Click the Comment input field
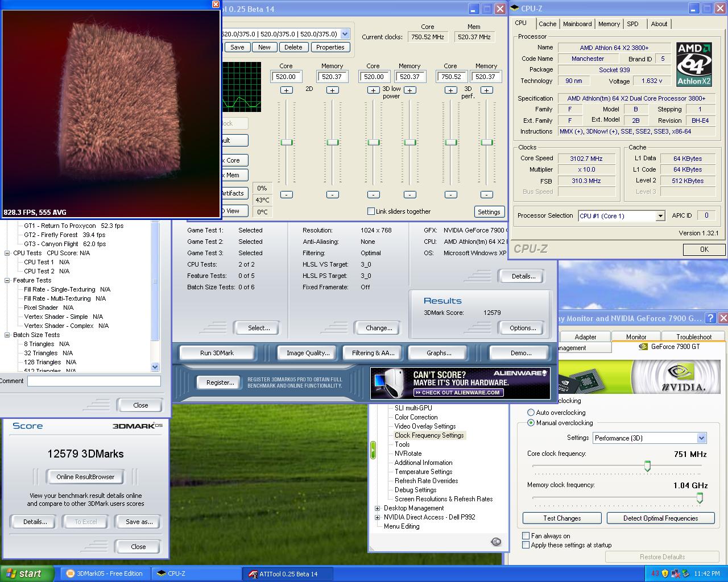Viewport: 728px width, 582px height. (94, 381)
